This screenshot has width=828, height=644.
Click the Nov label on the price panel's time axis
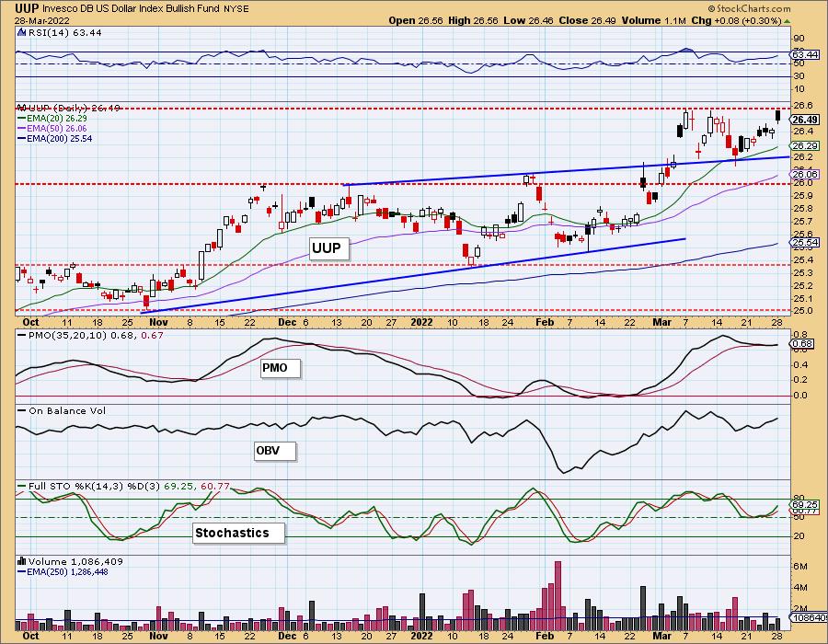click(158, 322)
